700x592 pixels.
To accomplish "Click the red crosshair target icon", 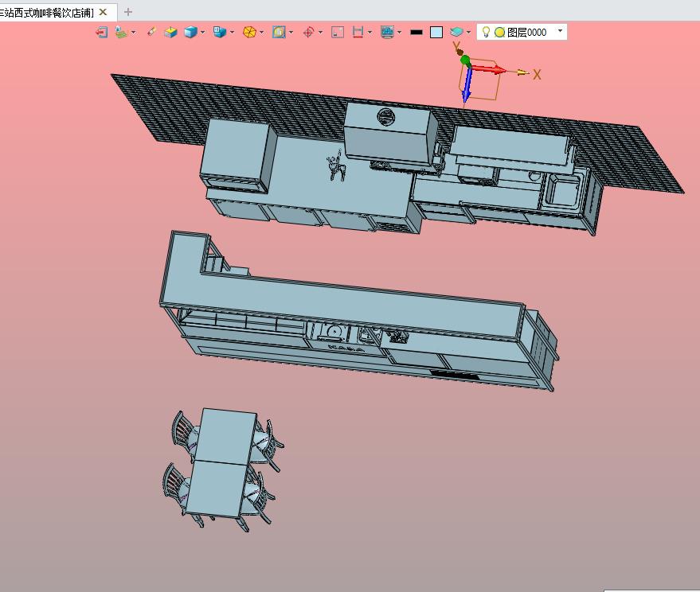I will [308, 32].
